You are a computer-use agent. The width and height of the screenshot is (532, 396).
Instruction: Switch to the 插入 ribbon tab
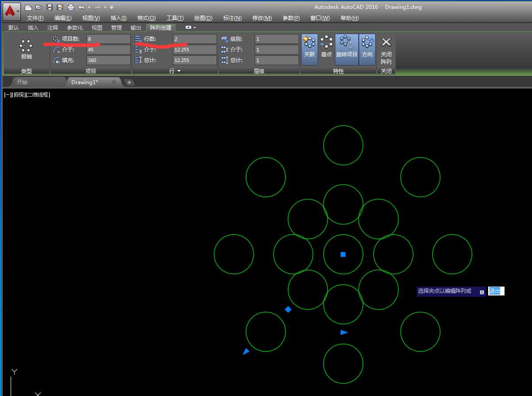(33, 27)
